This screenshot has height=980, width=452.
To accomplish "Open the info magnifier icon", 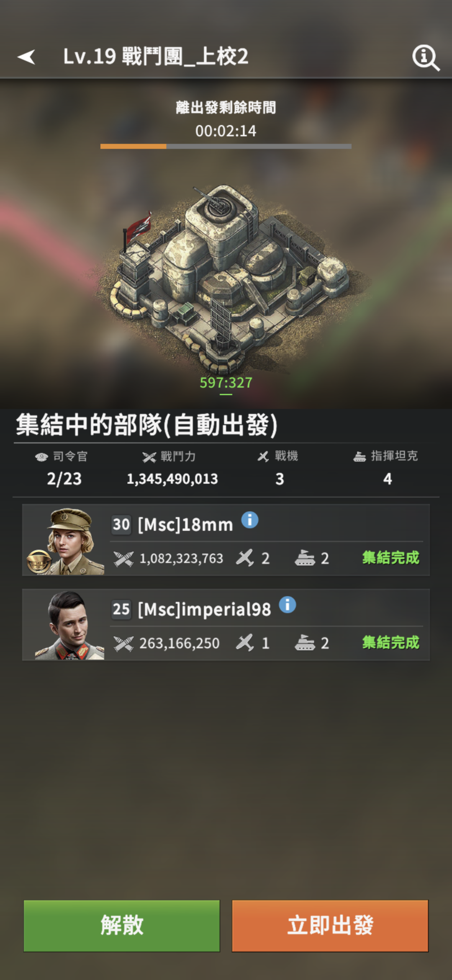I will [426, 57].
